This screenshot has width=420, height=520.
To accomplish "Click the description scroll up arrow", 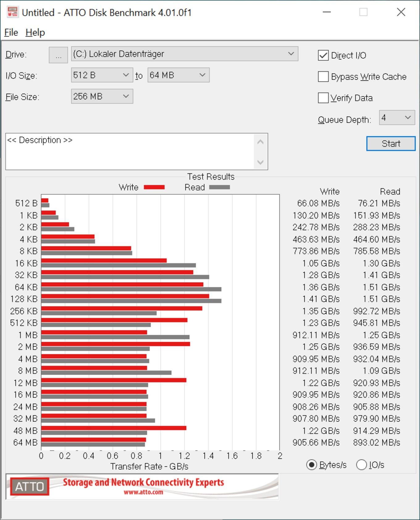I will (260, 142).
